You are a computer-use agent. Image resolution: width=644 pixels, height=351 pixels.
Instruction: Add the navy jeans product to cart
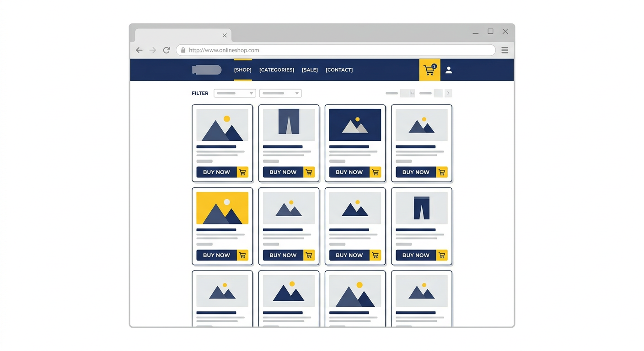[x=442, y=255]
